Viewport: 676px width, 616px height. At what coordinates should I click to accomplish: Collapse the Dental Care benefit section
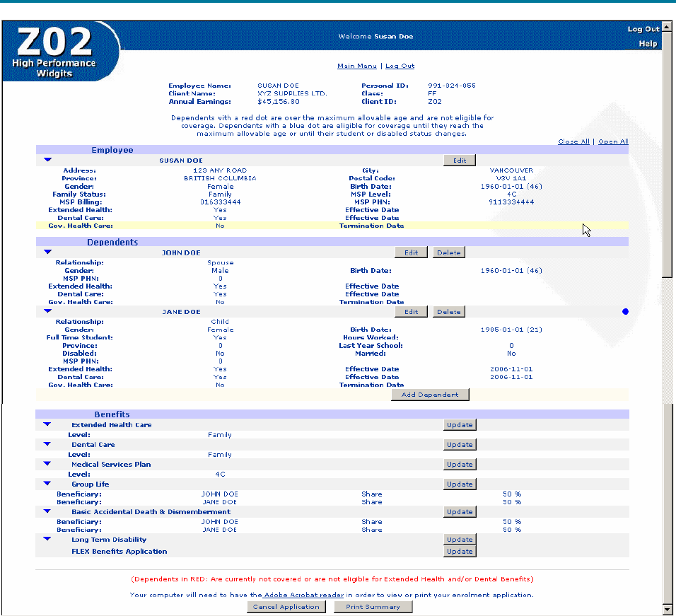[47, 444]
